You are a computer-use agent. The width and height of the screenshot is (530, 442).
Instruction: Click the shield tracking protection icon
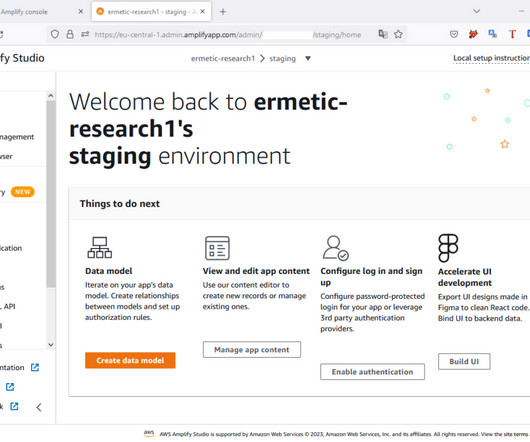click(x=55, y=34)
